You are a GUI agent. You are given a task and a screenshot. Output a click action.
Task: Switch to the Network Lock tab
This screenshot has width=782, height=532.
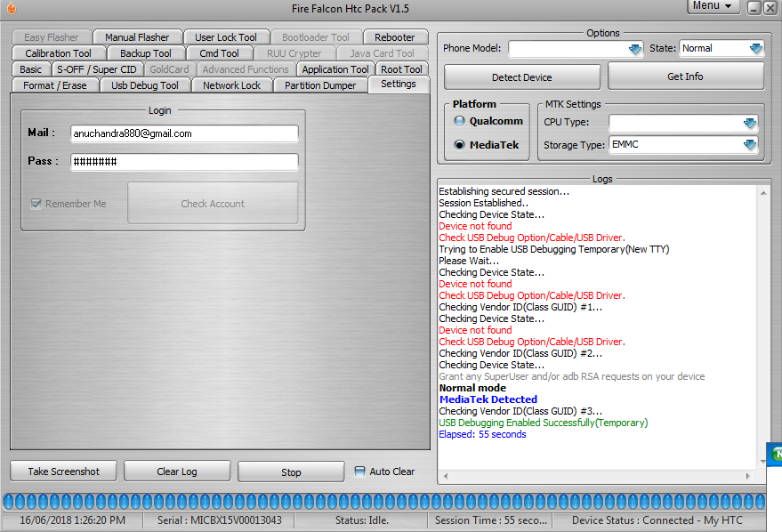tap(232, 85)
